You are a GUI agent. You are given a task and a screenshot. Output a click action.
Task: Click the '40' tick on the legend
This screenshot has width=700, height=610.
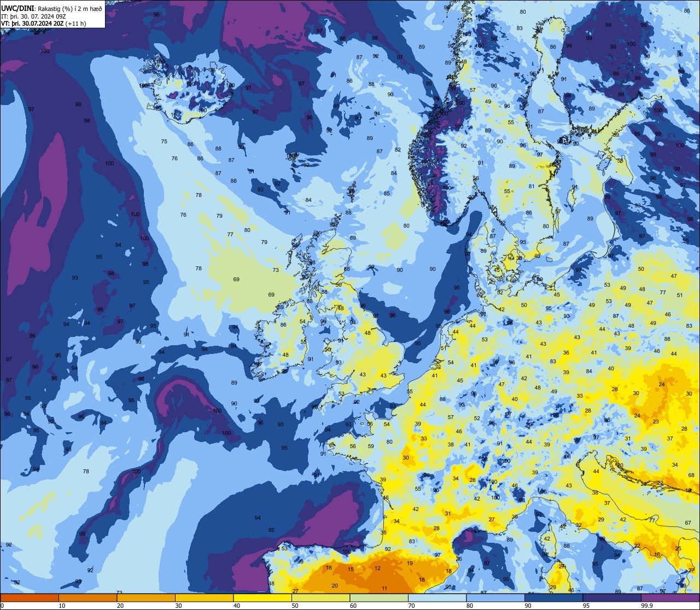pyautogui.click(x=237, y=606)
